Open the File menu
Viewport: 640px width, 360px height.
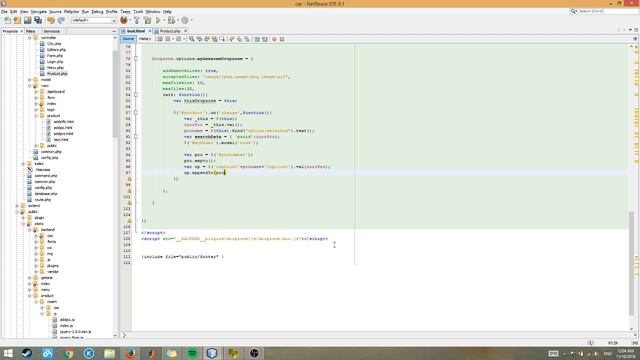click(4, 12)
